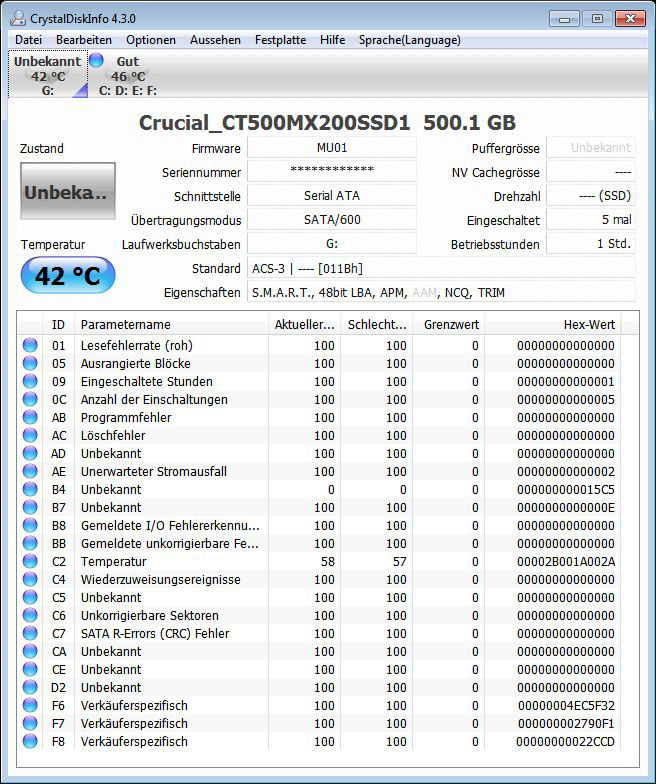Image resolution: width=656 pixels, height=784 pixels.
Task: Click the Puffergrösse field showing Unbekannt
Action: (591, 148)
